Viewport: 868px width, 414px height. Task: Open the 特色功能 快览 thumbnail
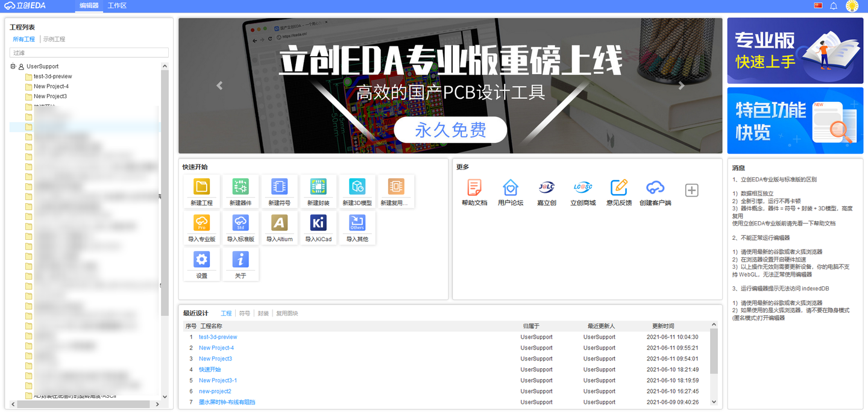(795, 121)
